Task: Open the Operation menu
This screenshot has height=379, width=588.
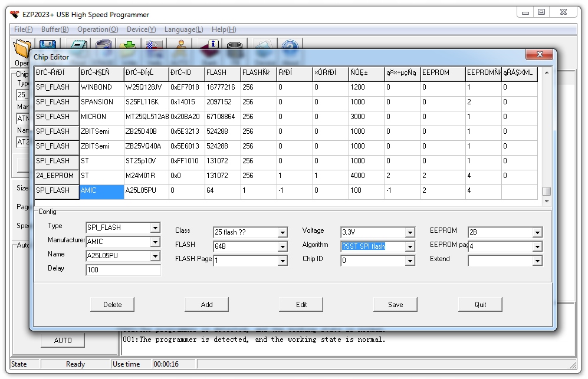Action: (x=97, y=29)
